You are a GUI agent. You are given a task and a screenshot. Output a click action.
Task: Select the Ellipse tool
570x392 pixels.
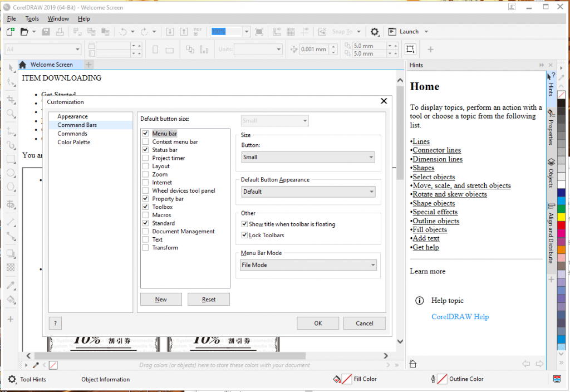[x=11, y=173]
